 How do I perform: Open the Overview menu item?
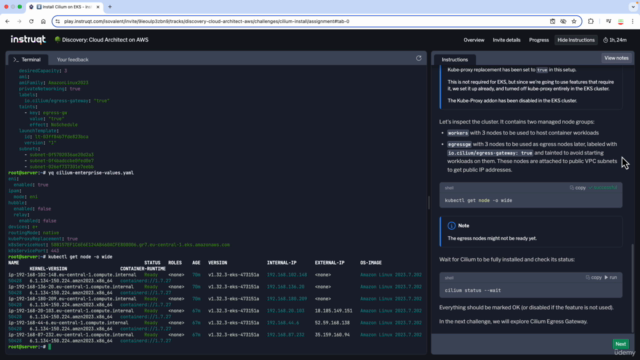[x=474, y=40]
